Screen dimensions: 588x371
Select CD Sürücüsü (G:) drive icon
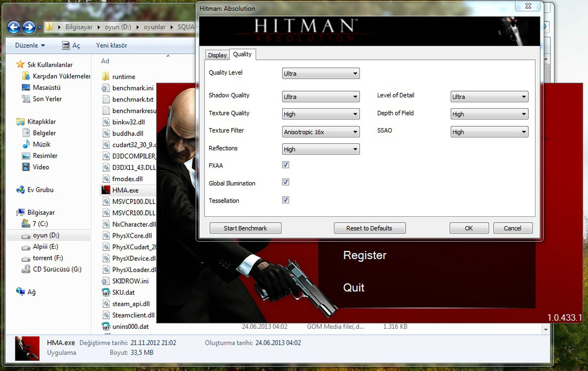26,269
